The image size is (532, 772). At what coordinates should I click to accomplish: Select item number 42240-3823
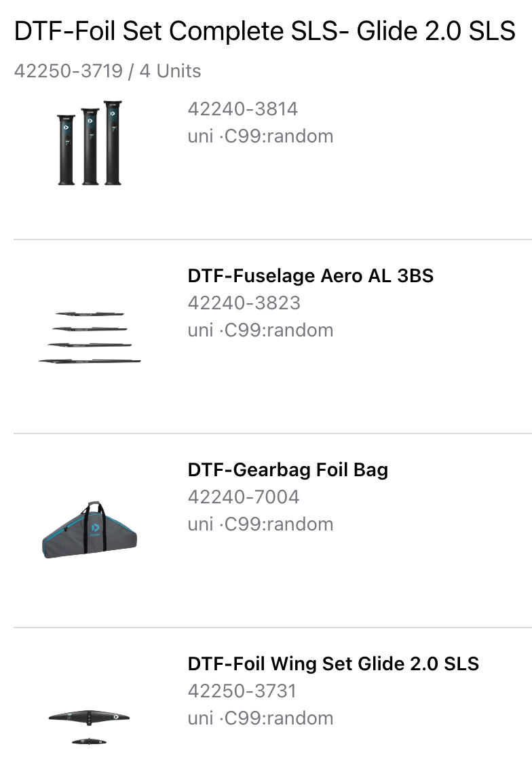[244, 303]
